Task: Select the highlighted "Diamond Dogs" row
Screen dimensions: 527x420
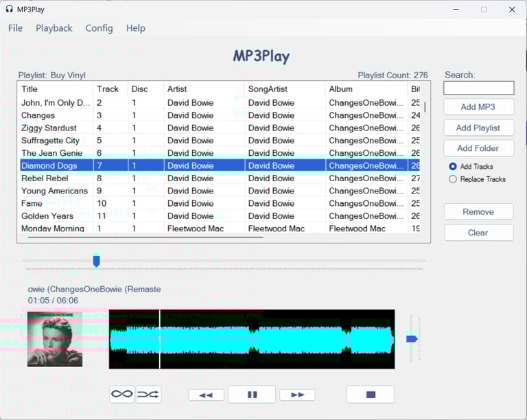Action: [220, 165]
